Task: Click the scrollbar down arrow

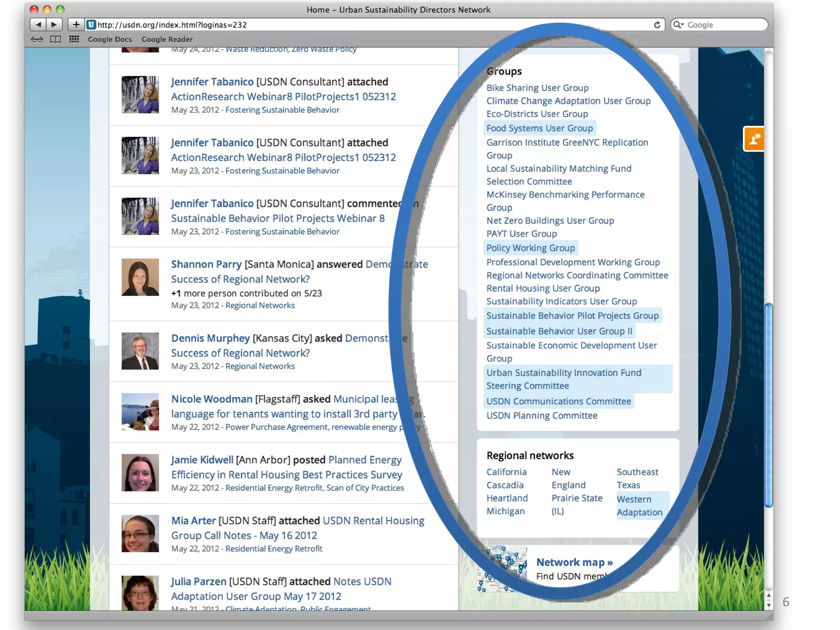Action: (768, 605)
